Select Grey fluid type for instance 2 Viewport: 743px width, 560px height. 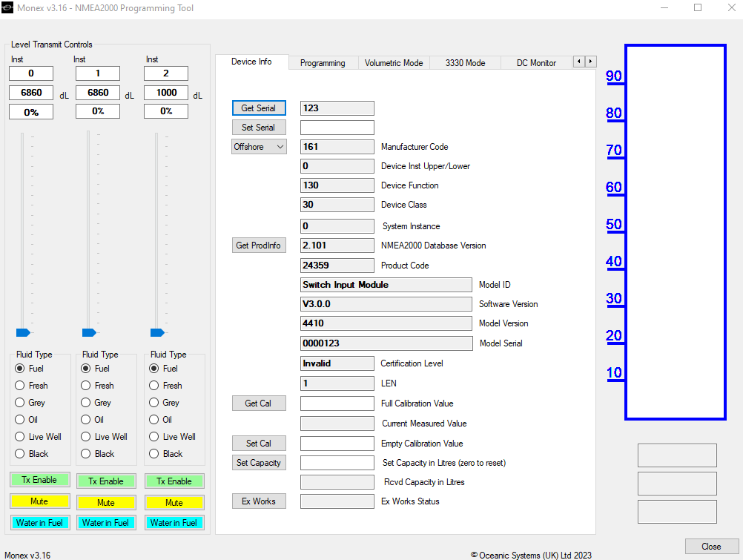tap(165, 403)
